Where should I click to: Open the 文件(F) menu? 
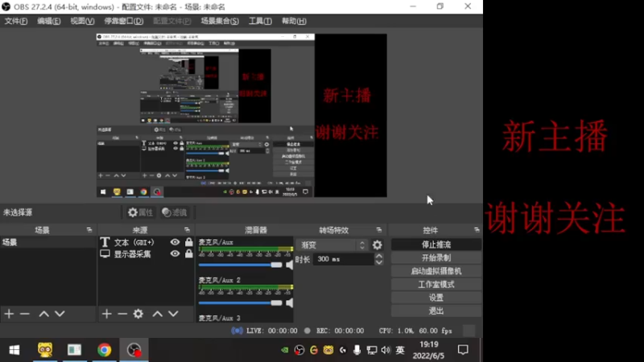click(x=16, y=21)
